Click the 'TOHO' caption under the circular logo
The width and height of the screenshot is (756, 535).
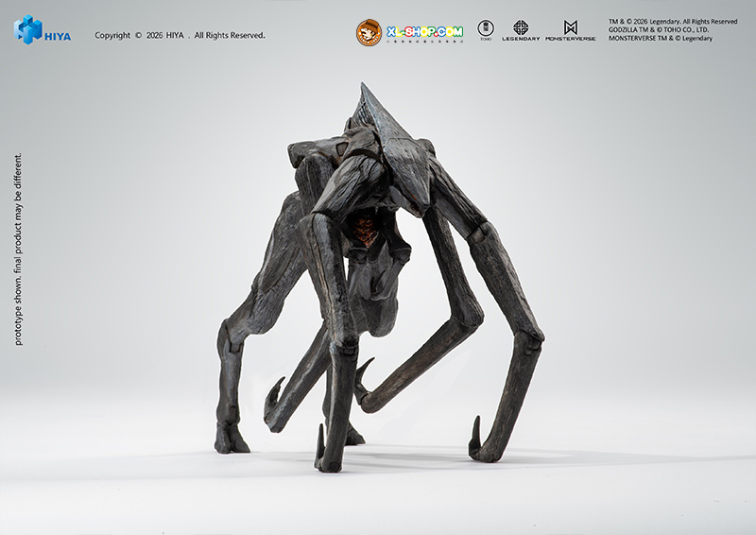point(486,40)
